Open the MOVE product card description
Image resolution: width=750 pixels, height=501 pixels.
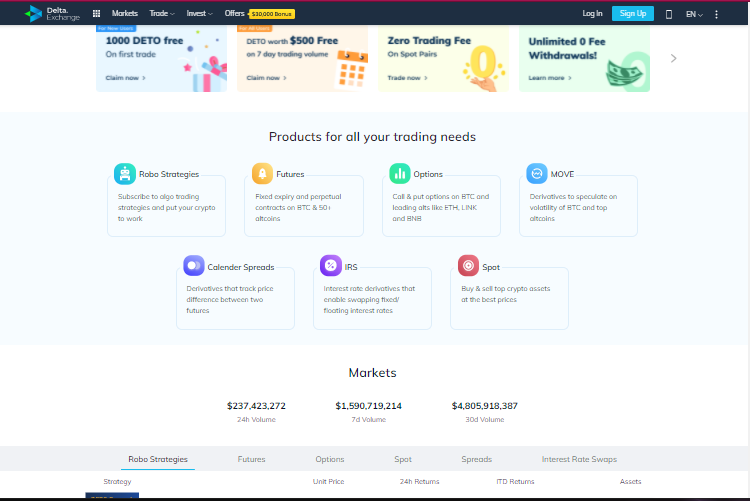(x=573, y=207)
